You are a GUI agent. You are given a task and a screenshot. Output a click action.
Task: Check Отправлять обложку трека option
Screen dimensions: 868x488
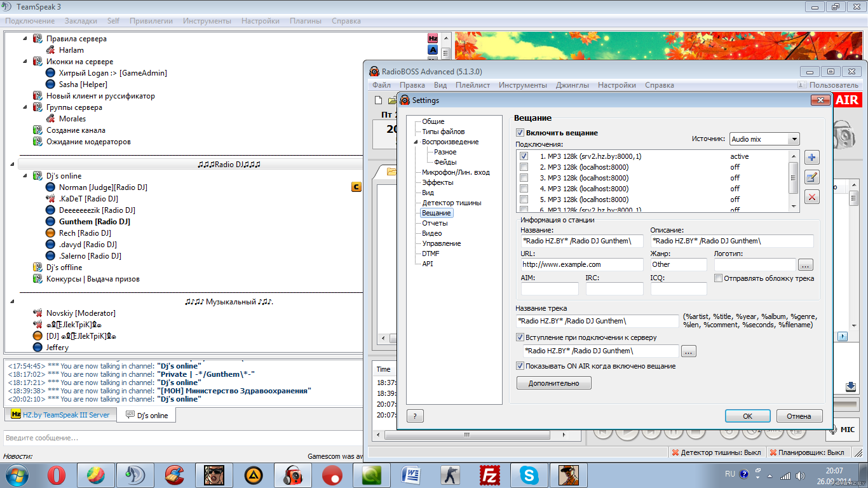coord(718,278)
